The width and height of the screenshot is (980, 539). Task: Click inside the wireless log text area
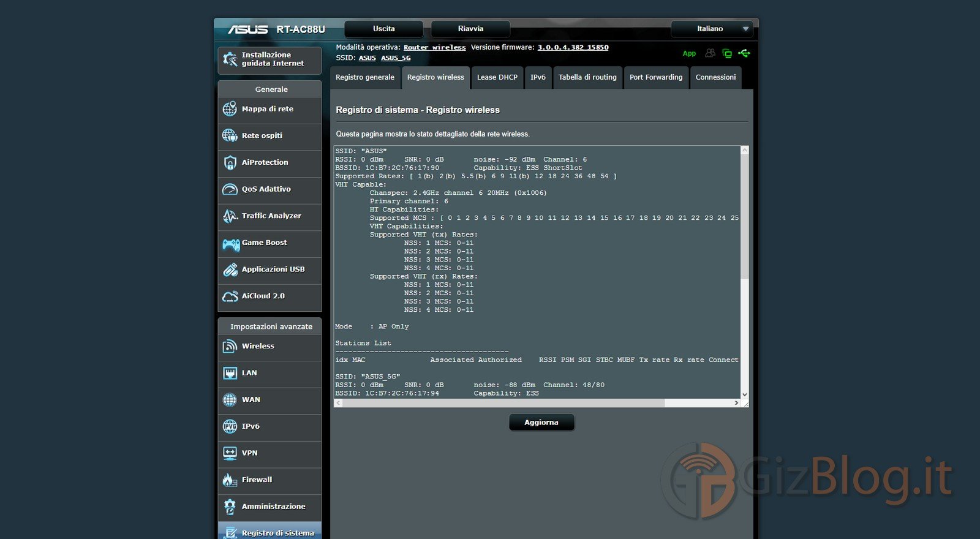537,273
